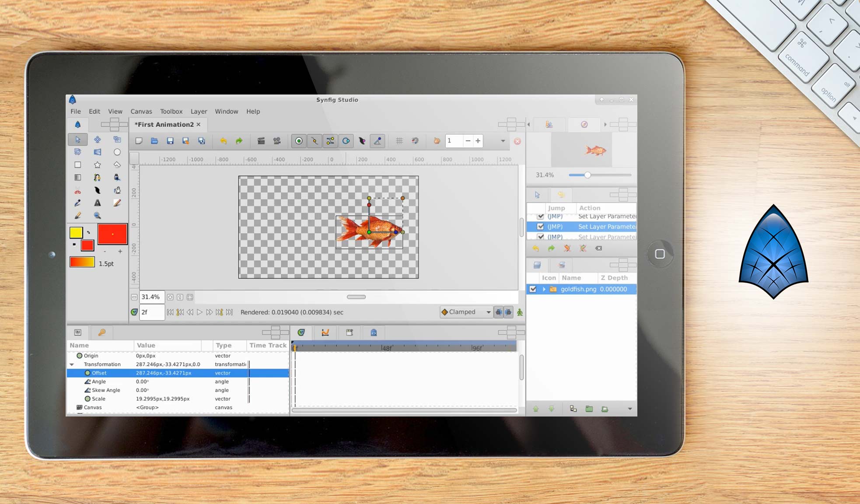860x504 pixels.
Task: Collapse the Transformation parameter triangle
Action: pos(72,364)
